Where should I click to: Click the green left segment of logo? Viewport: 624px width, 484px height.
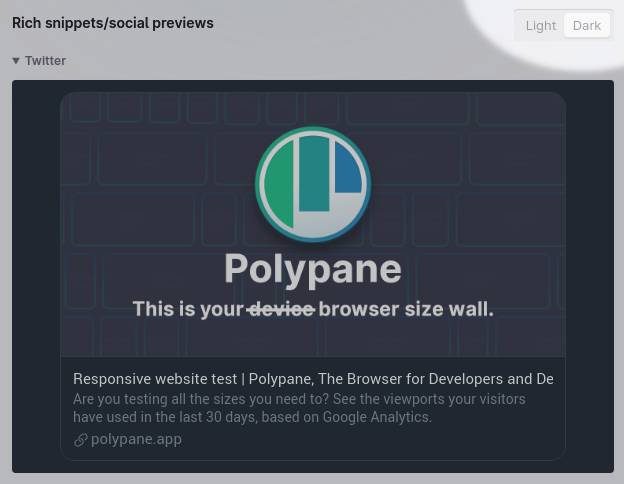click(280, 184)
